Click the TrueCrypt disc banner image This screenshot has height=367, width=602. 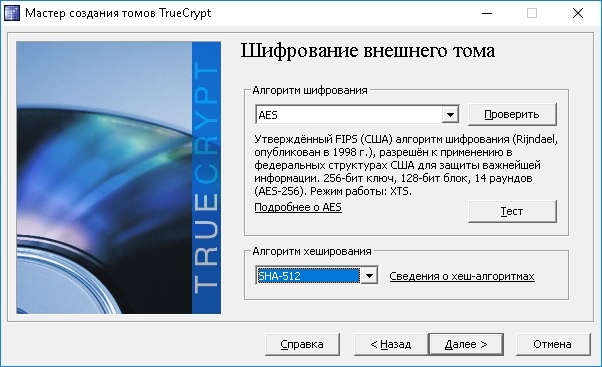click(119, 177)
